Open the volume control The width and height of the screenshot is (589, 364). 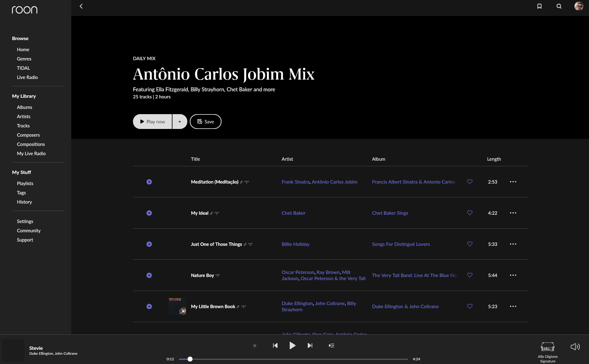pos(575,347)
